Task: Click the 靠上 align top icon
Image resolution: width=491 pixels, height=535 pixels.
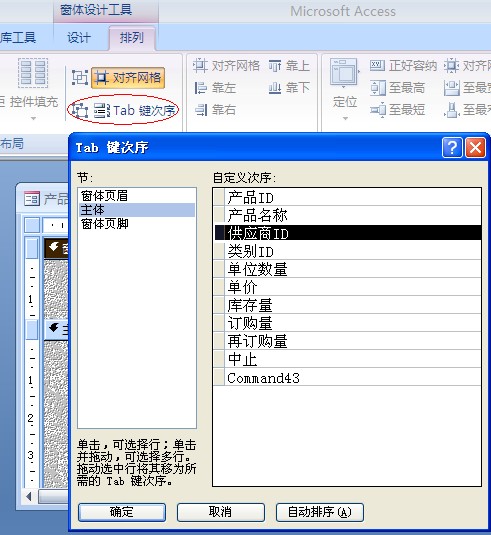Action: [x=275, y=66]
